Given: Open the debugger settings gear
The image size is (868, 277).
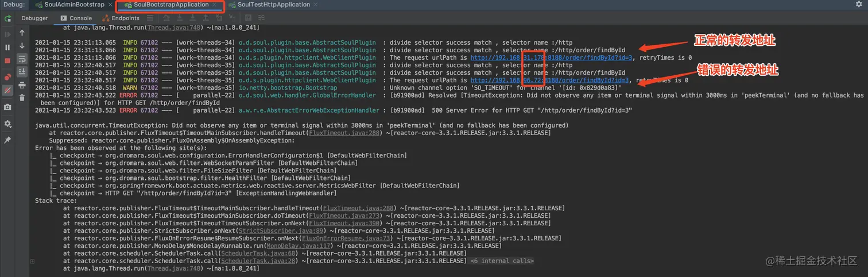Looking at the screenshot, I should click(x=7, y=124).
